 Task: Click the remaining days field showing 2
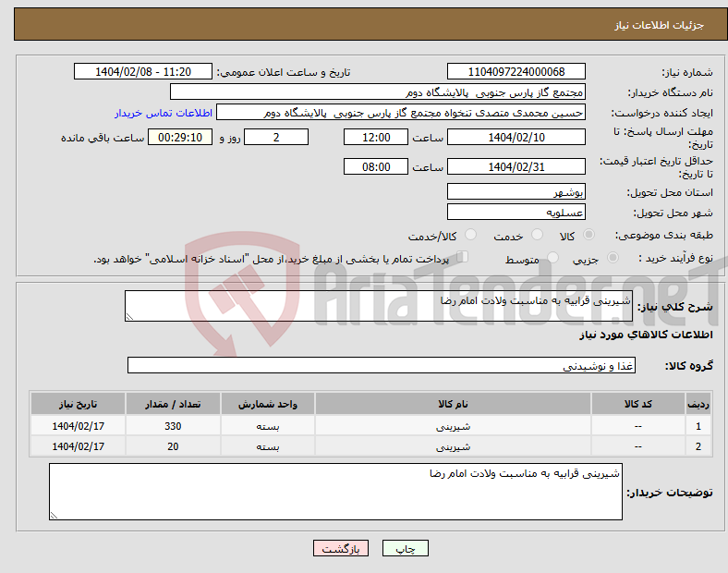[x=276, y=137]
